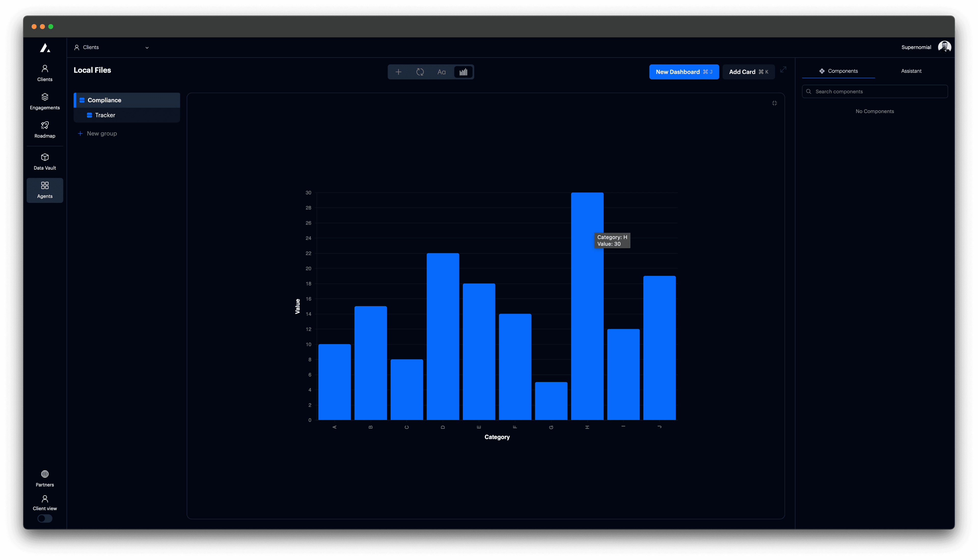
Task: Click the plus icon in the top toolbar
Action: (x=399, y=72)
